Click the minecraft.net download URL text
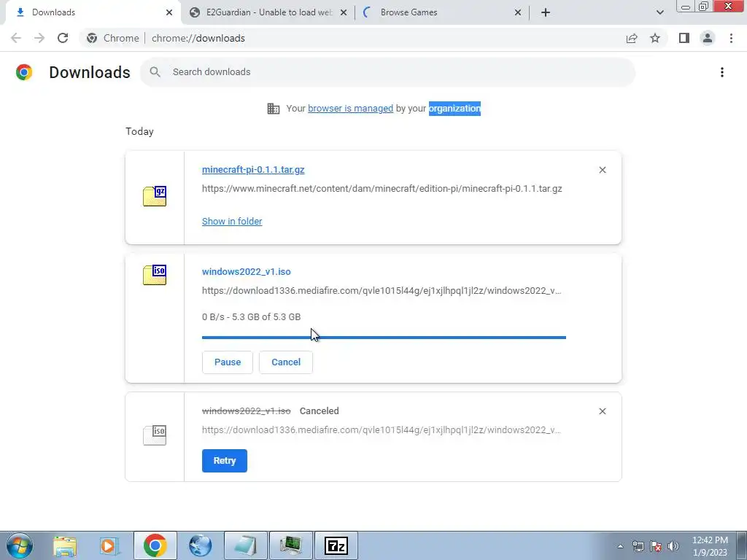Screen dimensions: 747x560 [382, 189]
